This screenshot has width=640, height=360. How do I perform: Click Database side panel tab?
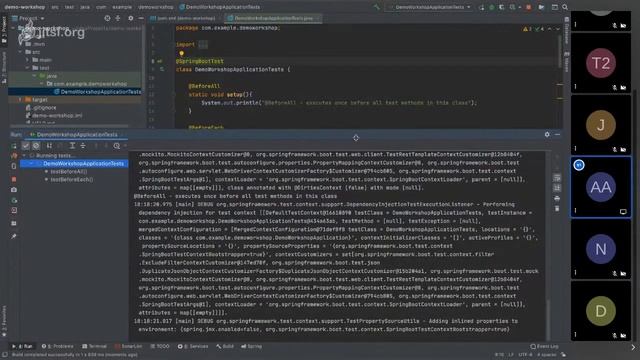click(x=567, y=31)
